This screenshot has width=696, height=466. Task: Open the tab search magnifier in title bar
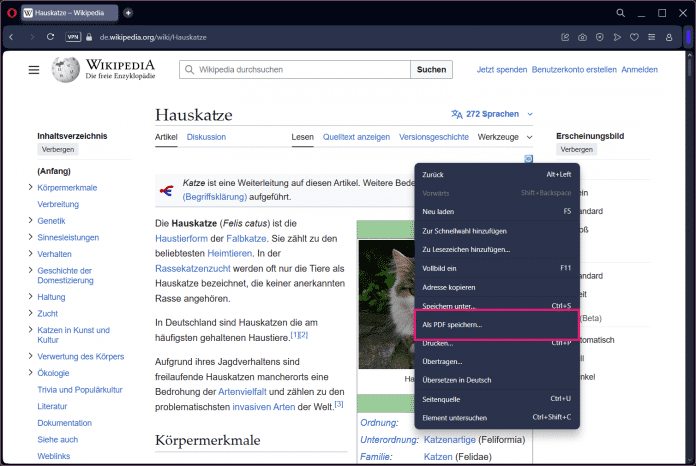pos(621,13)
